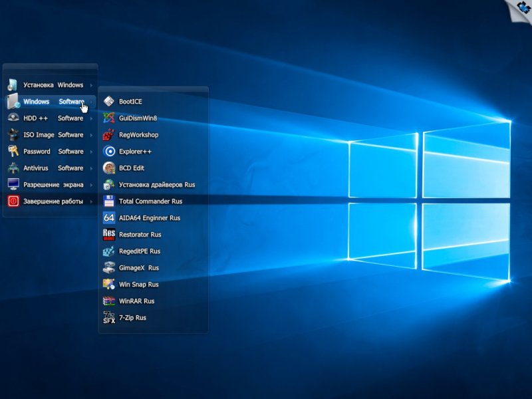Open AIDA64 Enginner Rus
The height and width of the screenshot is (399, 532).
pyautogui.click(x=154, y=217)
